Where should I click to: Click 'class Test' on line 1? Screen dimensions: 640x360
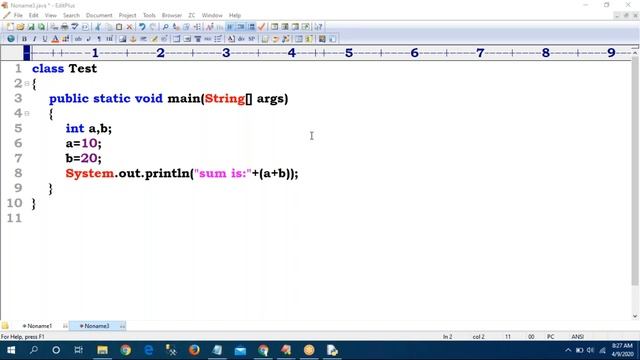[x=64, y=69]
